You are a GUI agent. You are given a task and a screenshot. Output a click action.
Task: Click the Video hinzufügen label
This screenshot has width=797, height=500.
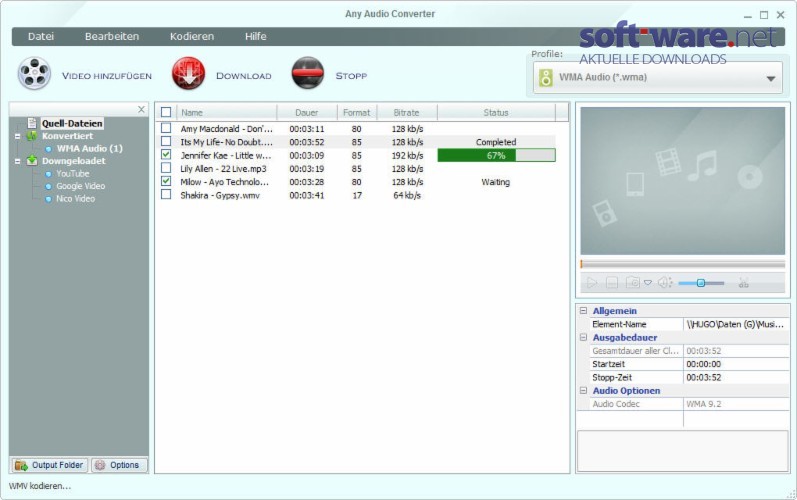point(107,76)
